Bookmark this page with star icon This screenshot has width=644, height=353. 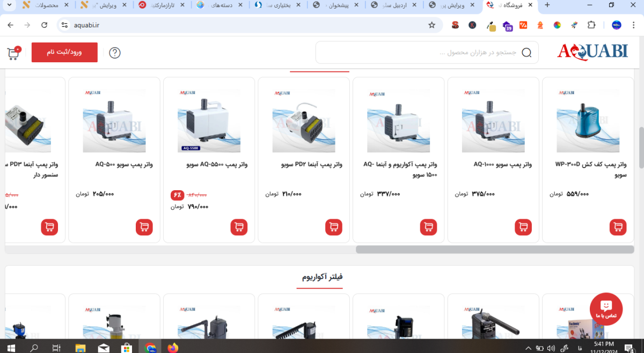point(431,25)
